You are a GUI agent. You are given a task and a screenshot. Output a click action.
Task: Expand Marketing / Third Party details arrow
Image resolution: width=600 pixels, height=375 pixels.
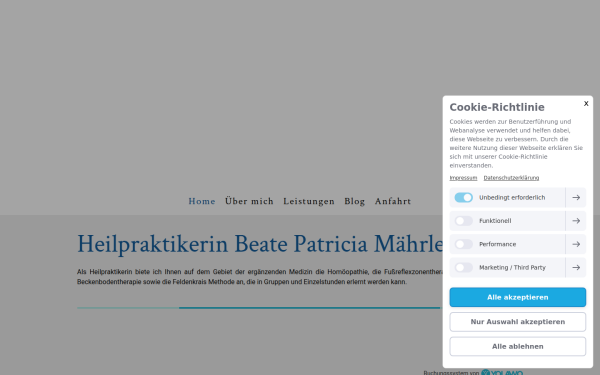pos(576,267)
